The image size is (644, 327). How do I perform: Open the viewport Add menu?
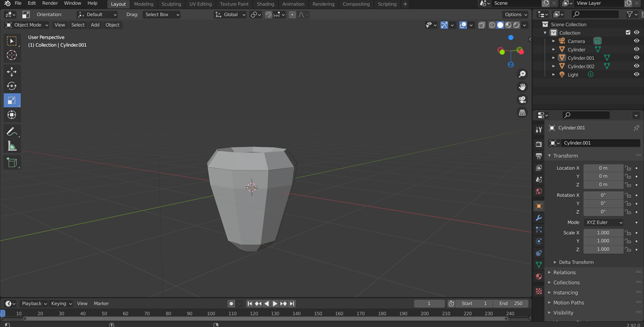pyautogui.click(x=95, y=25)
